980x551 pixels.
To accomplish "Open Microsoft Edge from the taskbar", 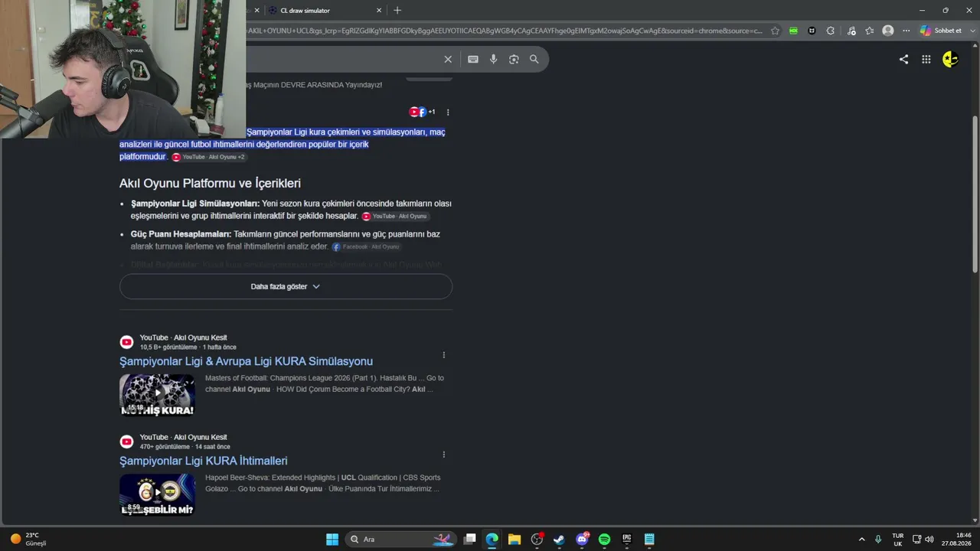I will click(x=492, y=540).
